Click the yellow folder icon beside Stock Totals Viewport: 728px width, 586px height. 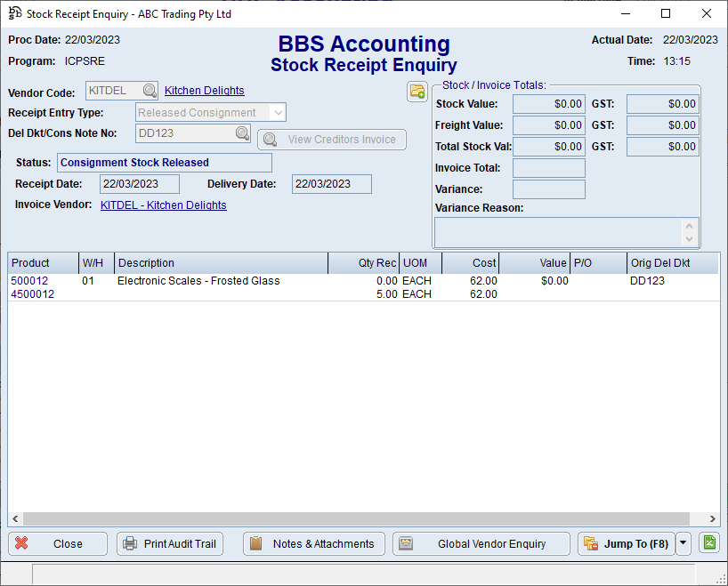[x=417, y=92]
